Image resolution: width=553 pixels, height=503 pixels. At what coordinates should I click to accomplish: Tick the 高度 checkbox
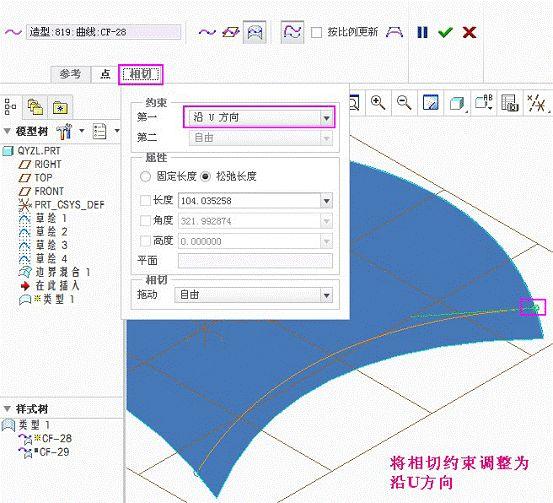(x=145, y=241)
